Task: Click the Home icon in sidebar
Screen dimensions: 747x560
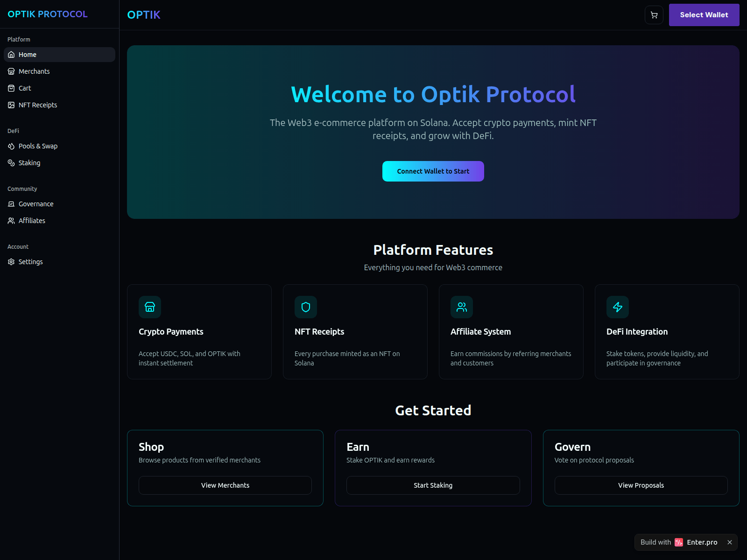Action: click(x=11, y=55)
